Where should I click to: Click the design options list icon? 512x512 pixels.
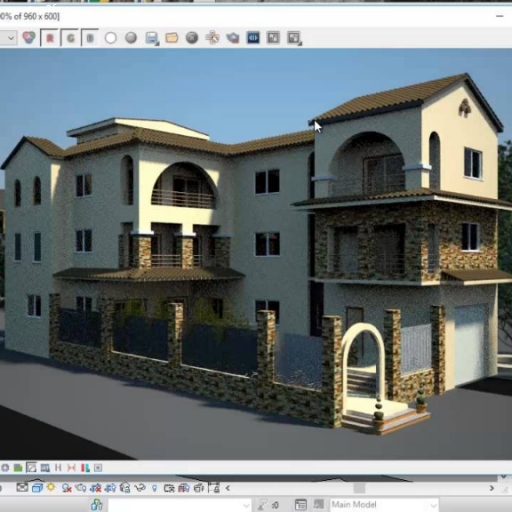(x=300, y=505)
